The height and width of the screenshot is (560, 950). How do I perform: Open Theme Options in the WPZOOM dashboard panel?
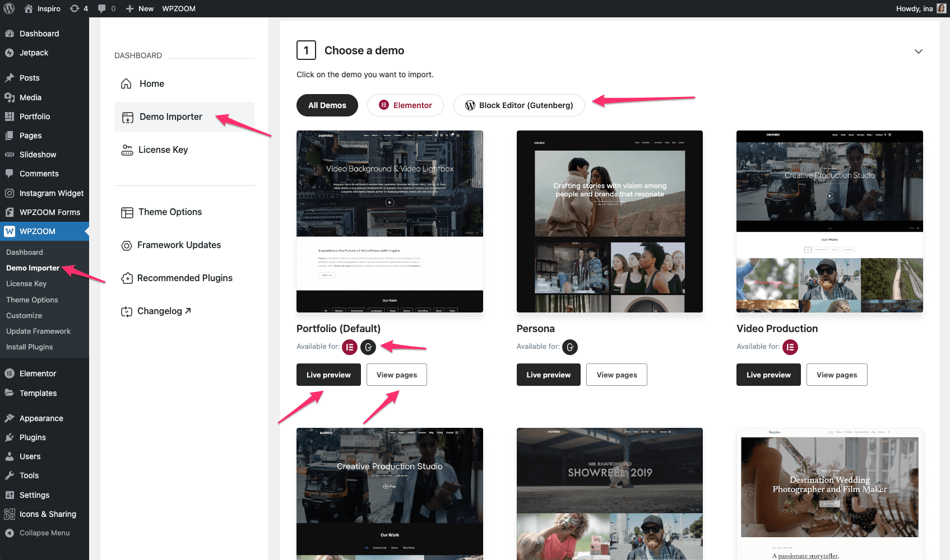click(x=170, y=212)
